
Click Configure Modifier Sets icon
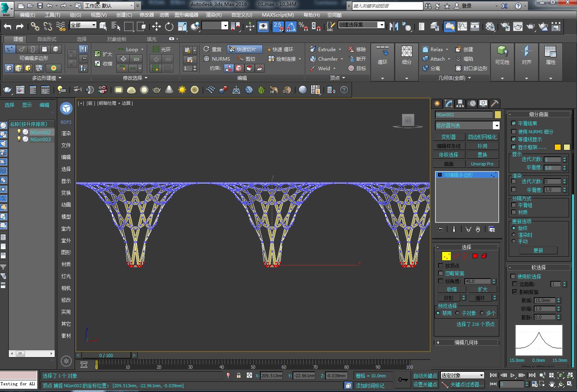coord(492,229)
